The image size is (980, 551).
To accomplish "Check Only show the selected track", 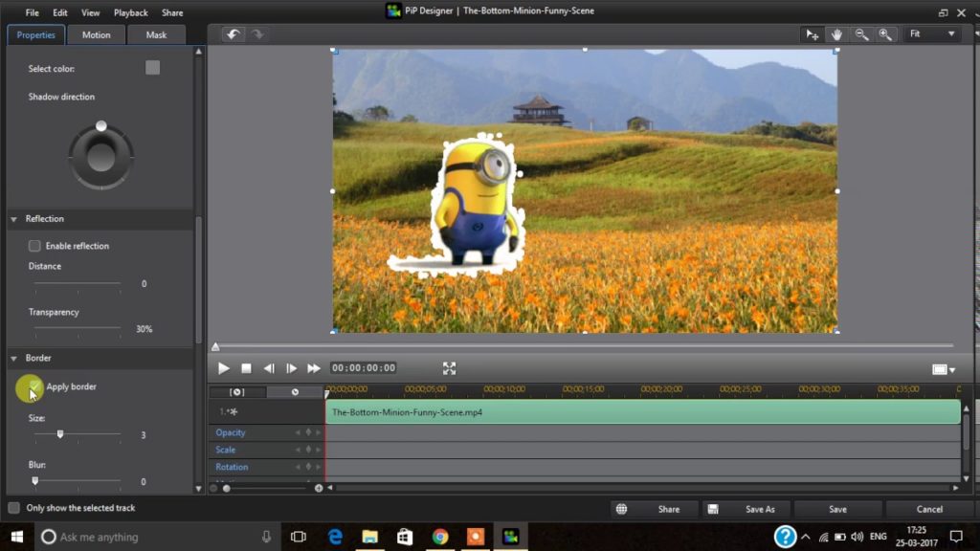I will click(x=13, y=508).
